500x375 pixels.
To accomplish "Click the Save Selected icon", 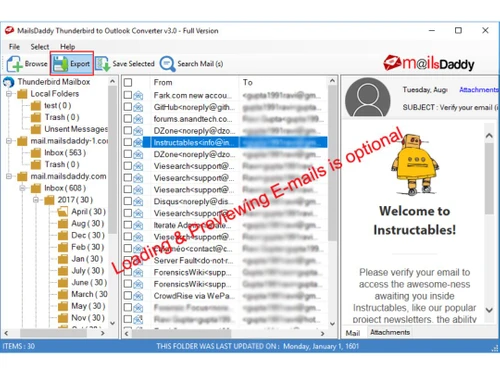I will pos(103,64).
